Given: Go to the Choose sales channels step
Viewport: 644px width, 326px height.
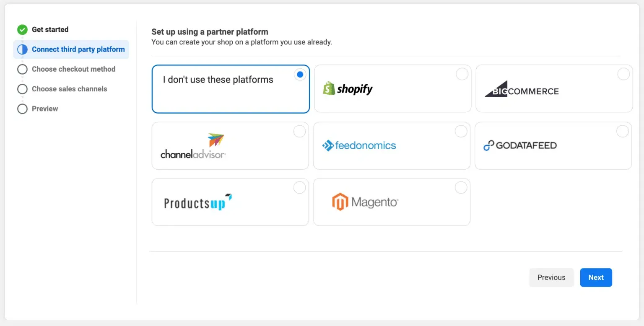Looking at the screenshot, I should [x=70, y=89].
